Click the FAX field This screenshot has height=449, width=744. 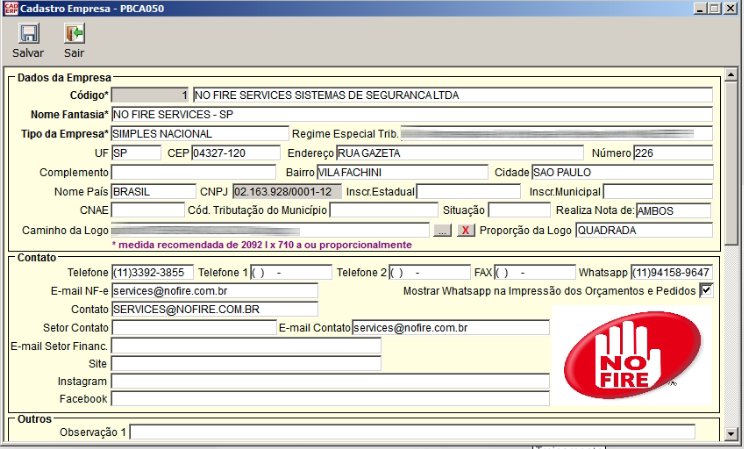click(535, 272)
